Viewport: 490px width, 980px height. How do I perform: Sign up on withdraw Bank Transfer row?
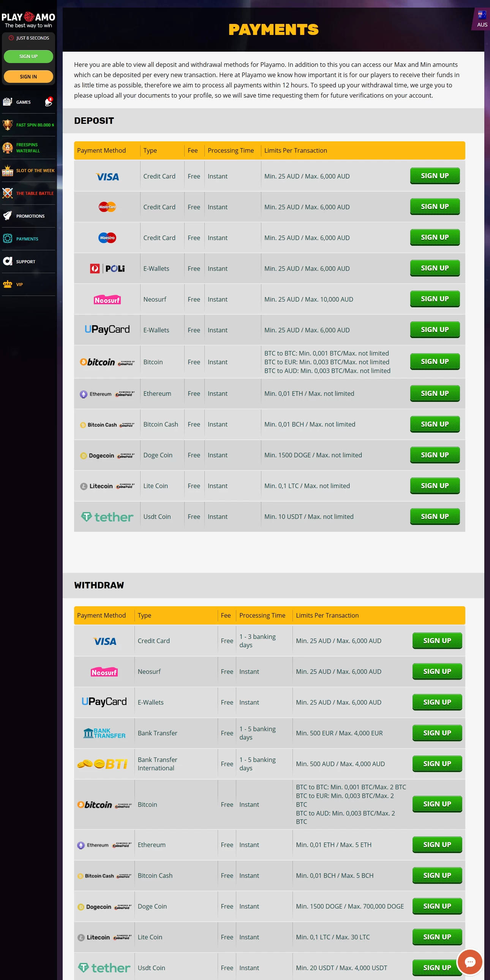[437, 733]
